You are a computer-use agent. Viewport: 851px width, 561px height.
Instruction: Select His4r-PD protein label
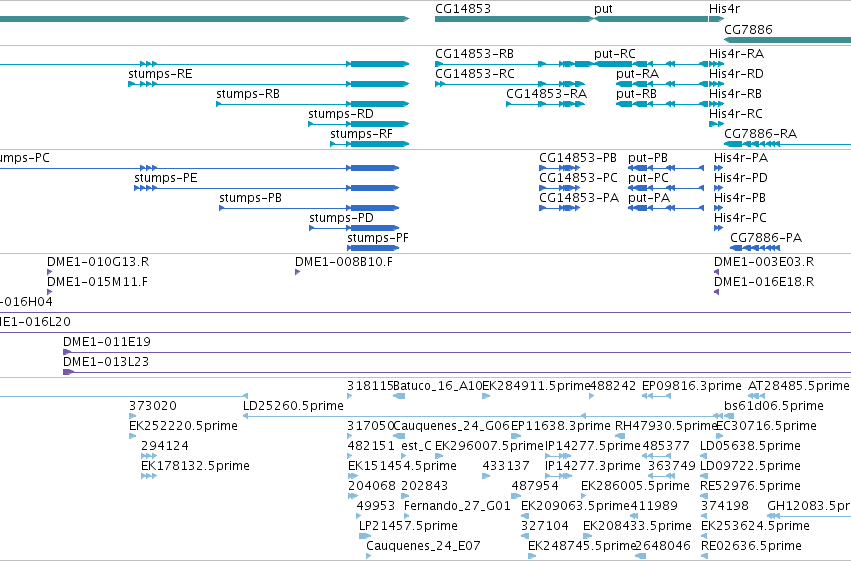click(x=741, y=178)
